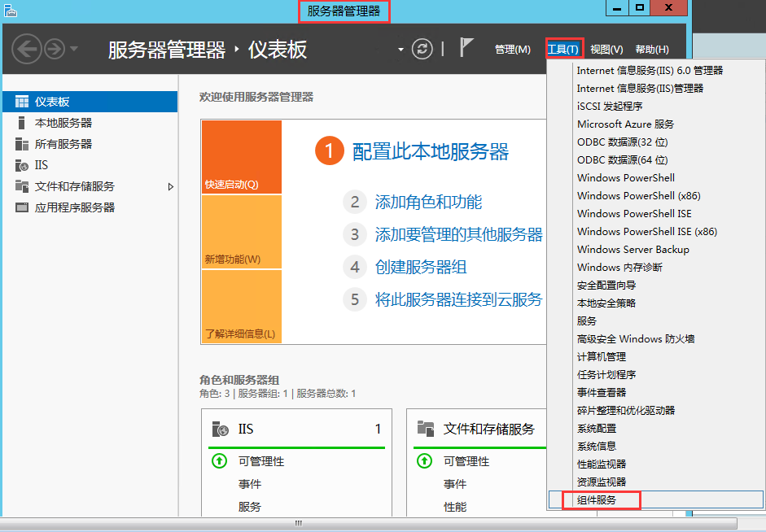766x532 pixels.
Task: Click the 本地服务器 sidebar icon
Action: (x=21, y=123)
